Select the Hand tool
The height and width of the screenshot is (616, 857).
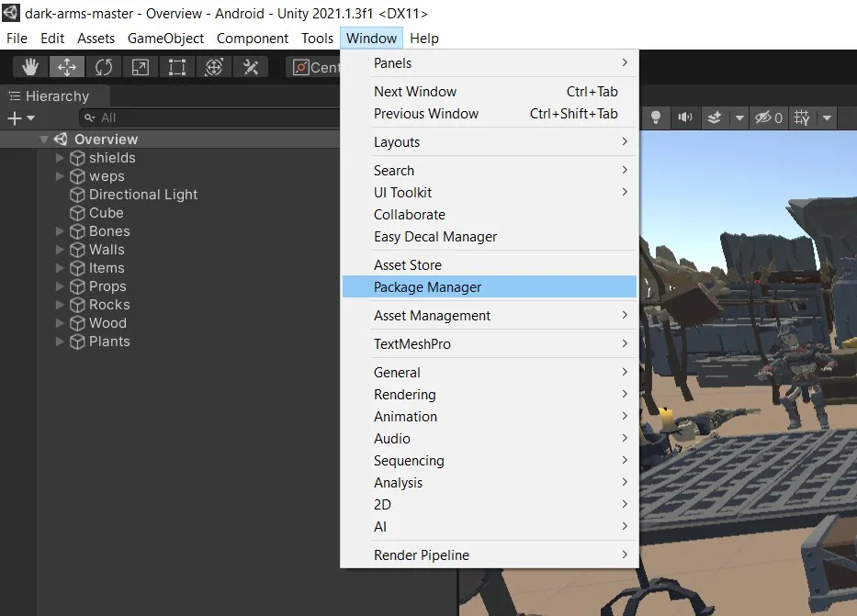[x=29, y=66]
